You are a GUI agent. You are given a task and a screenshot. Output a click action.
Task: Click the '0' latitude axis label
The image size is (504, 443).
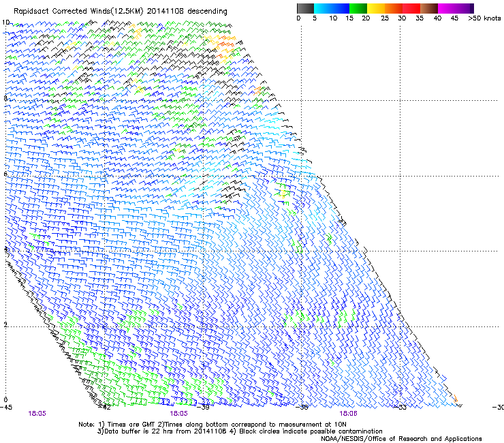(x=5, y=400)
